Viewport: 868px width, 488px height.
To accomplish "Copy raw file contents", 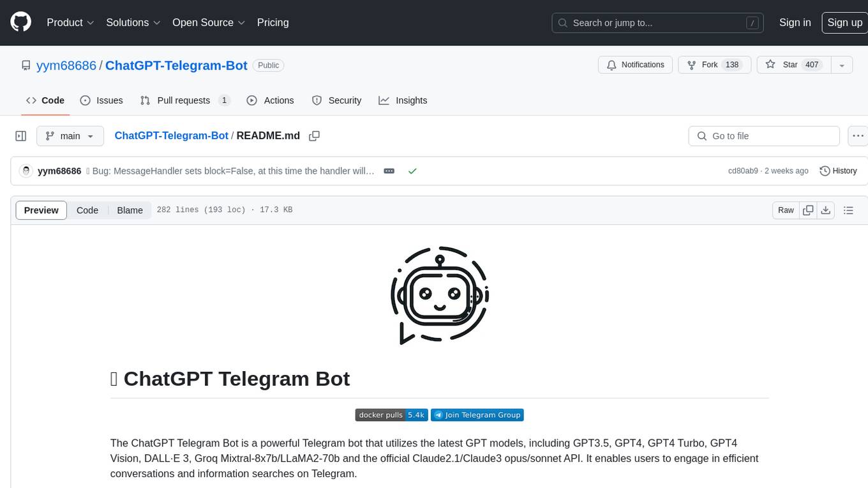I will click(809, 210).
